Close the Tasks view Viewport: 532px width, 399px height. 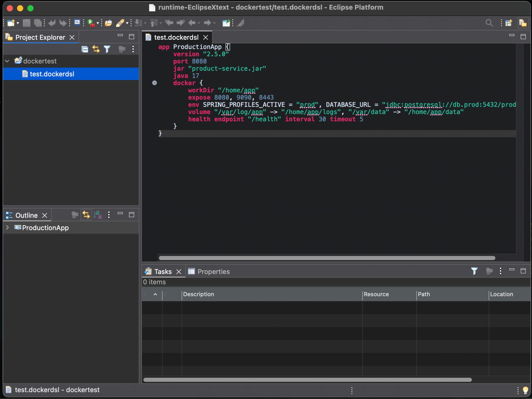[x=179, y=272]
